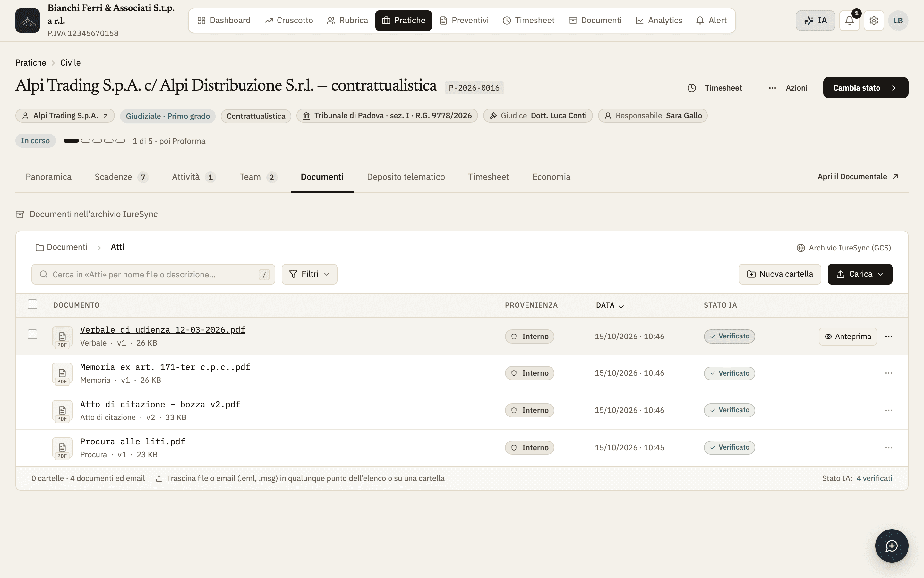924x578 pixels.
Task: Open settings gear icon
Action: tap(874, 20)
